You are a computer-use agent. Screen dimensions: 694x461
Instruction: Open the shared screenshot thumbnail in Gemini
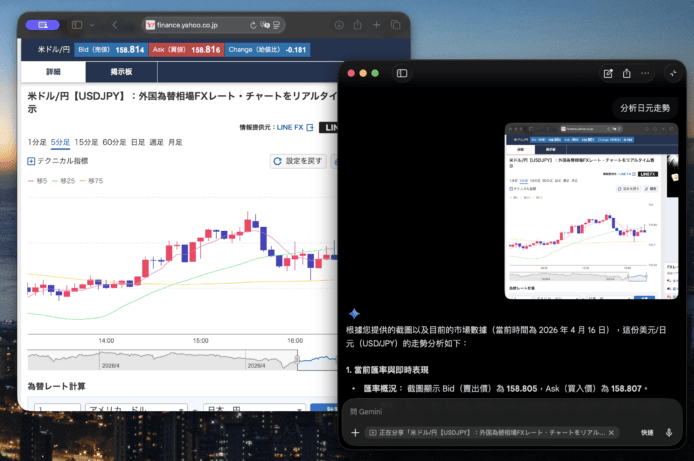(591, 211)
